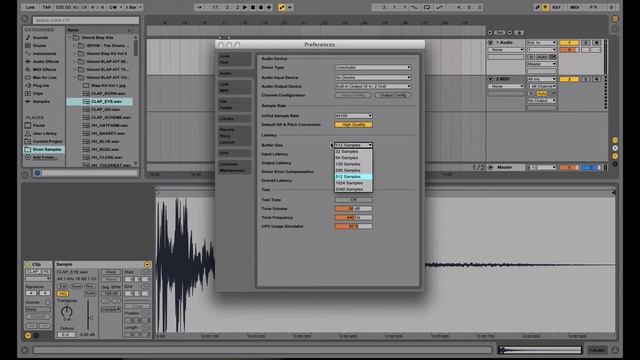Toggle the Link button at top left
Viewport: 640px width, 360px height.
tap(30, 7)
